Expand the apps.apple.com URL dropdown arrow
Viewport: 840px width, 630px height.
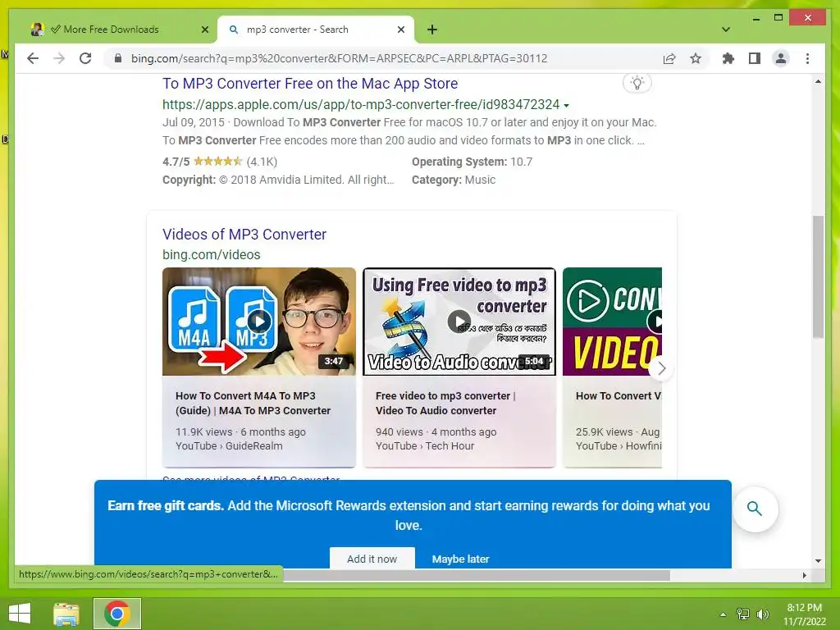click(x=566, y=106)
